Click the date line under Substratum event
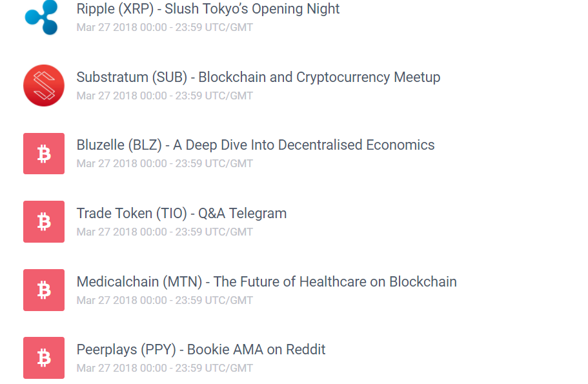588x384 pixels. 165,96
